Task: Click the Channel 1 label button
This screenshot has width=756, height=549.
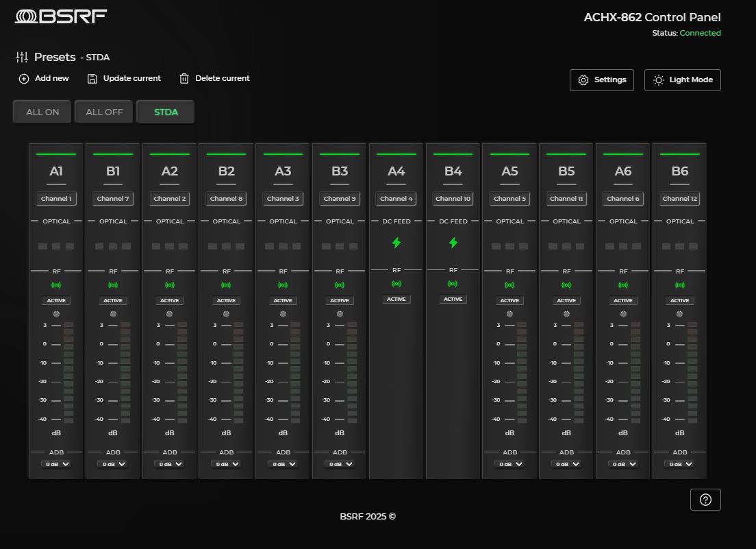Action: (x=56, y=199)
